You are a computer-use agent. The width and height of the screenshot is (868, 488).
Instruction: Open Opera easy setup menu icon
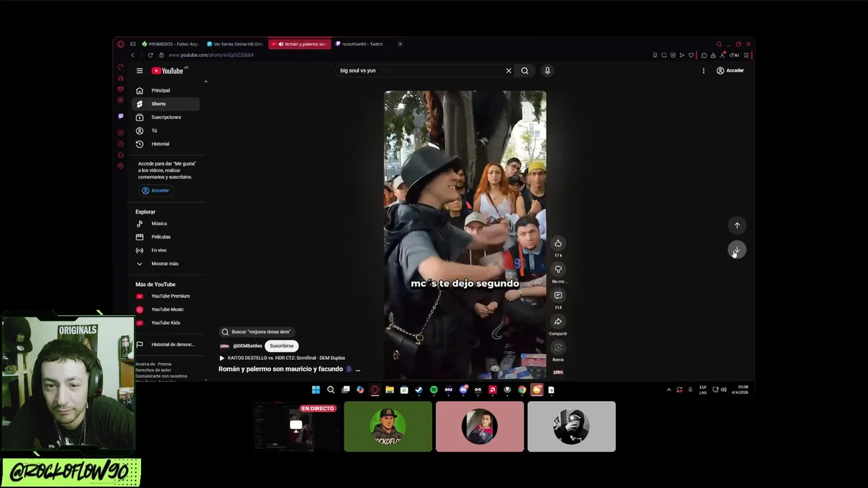click(746, 55)
